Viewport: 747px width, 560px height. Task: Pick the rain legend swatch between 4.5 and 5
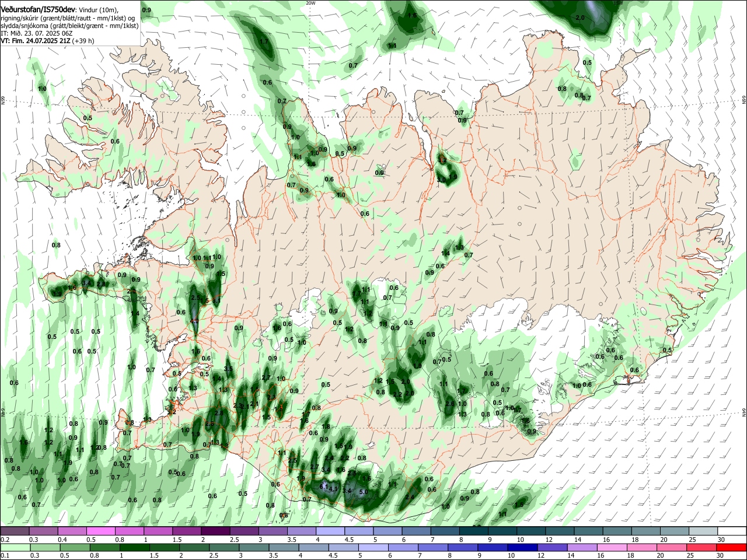pyautogui.click(x=343, y=548)
